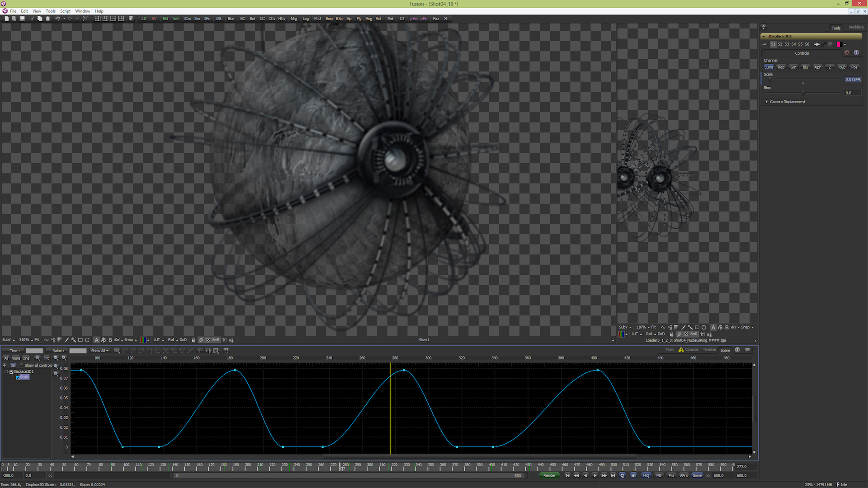
Task: Add a Color Corrector (CC) tool
Action: 262,19
